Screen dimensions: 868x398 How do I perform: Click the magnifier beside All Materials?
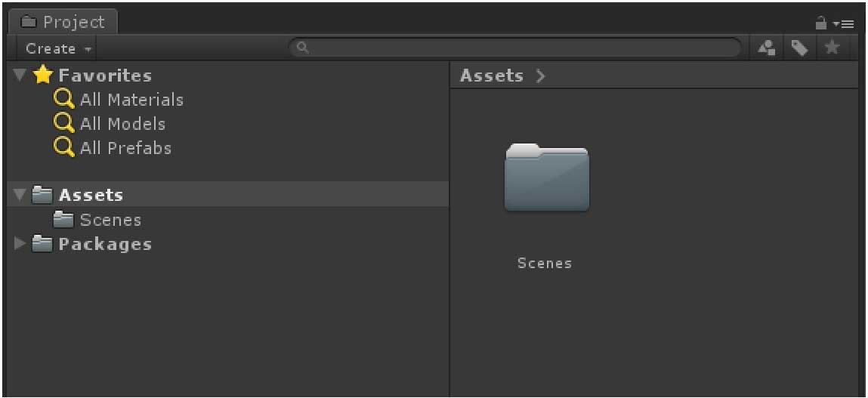coord(64,100)
